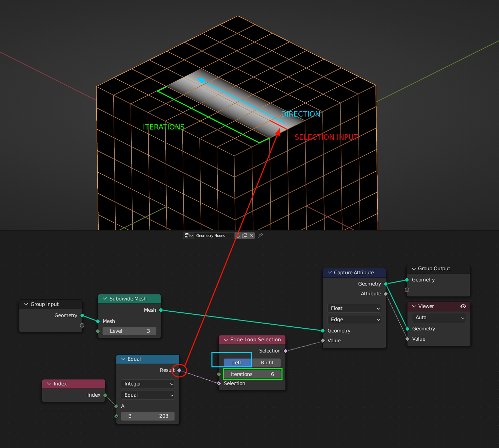Collapse the Edge Loop Selection node
Image resolution: width=499 pixels, height=448 pixels.
pos(226,340)
